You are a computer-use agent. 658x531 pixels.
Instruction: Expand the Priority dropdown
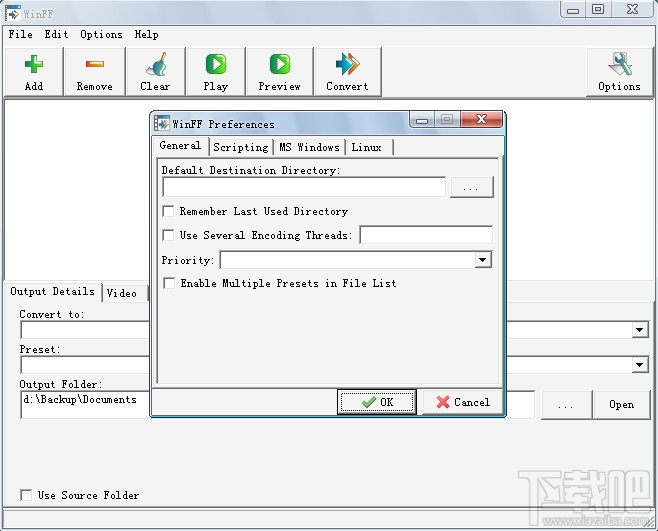pos(483,260)
